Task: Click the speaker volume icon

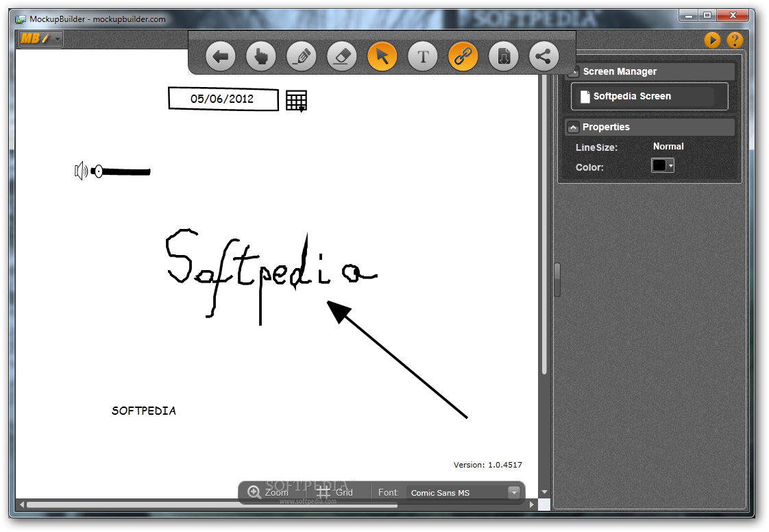Action: click(81, 171)
